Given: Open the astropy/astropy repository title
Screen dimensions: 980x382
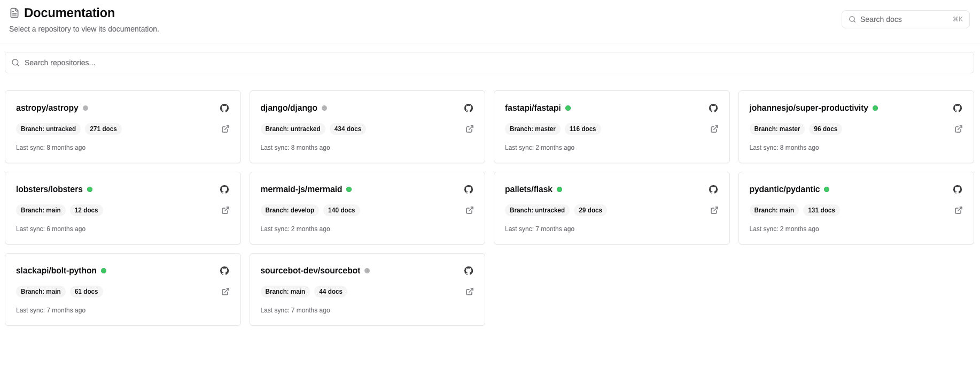Looking at the screenshot, I should tap(47, 108).
